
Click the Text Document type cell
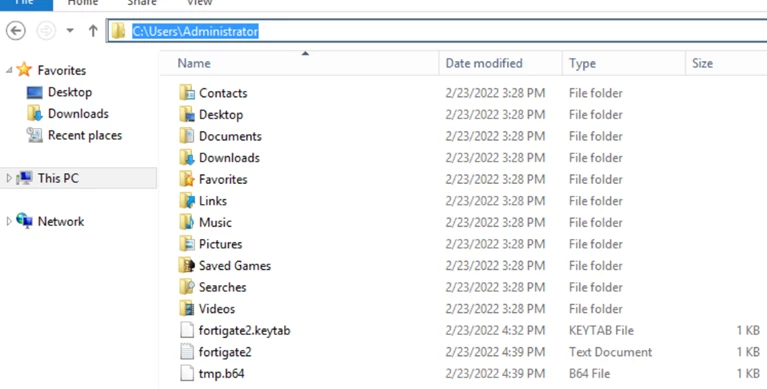click(610, 352)
